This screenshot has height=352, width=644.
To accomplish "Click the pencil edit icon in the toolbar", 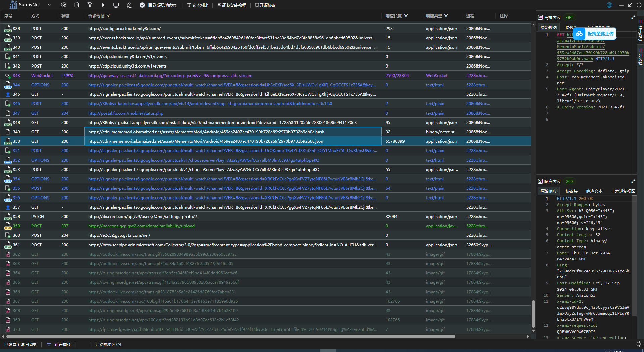I will click(x=129, y=5).
